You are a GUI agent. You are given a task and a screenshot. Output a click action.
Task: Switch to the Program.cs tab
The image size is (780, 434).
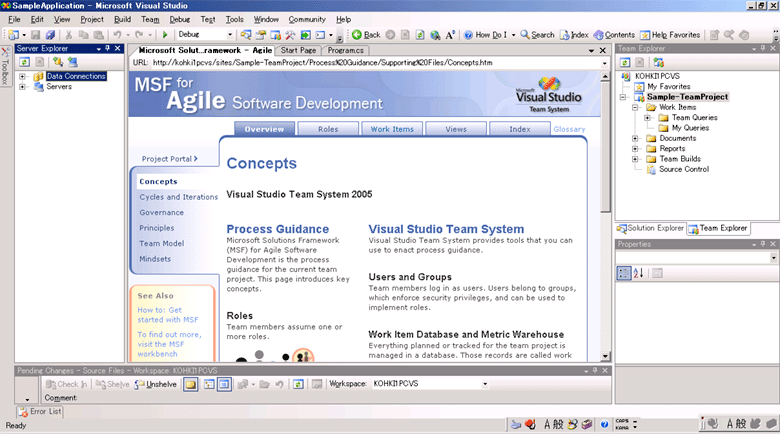point(346,50)
